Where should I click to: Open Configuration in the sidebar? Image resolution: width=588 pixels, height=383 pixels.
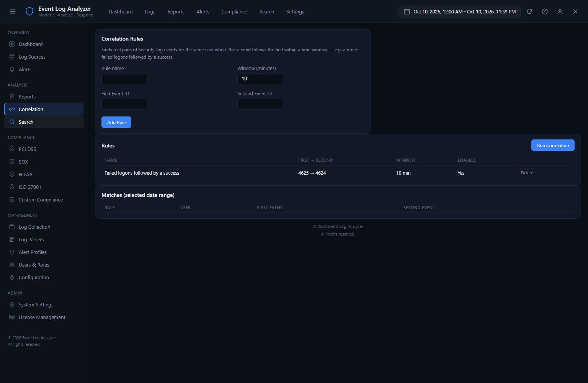pos(44,277)
